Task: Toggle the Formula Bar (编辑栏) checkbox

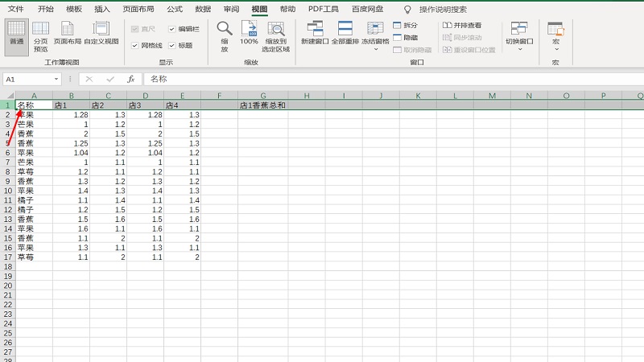Action: pos(172,29)
